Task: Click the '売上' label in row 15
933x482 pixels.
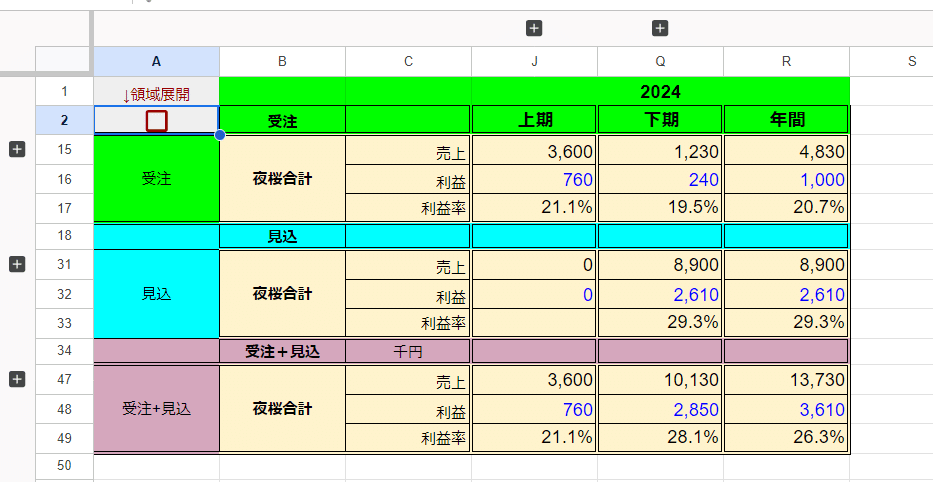Action: click(408, 150)
